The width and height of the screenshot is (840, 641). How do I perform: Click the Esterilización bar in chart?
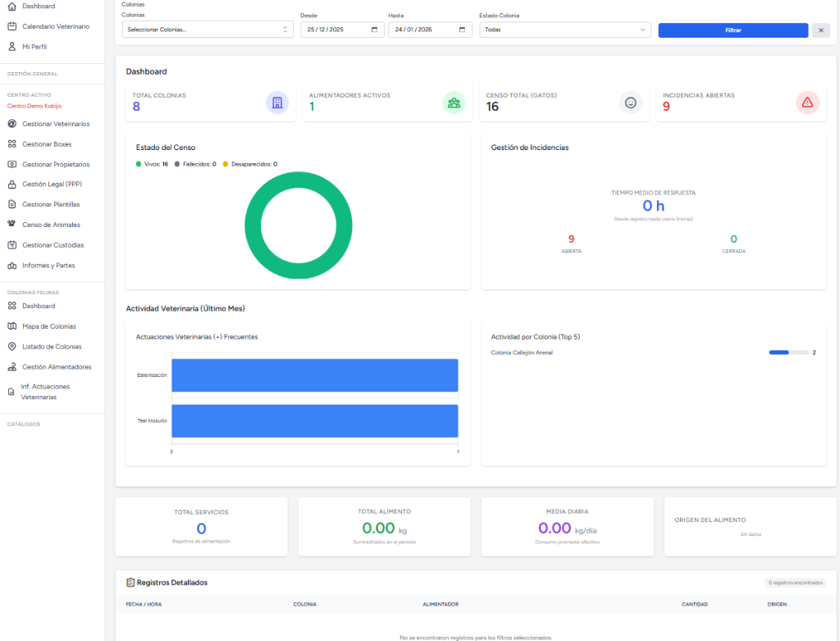tap(314, 375)
